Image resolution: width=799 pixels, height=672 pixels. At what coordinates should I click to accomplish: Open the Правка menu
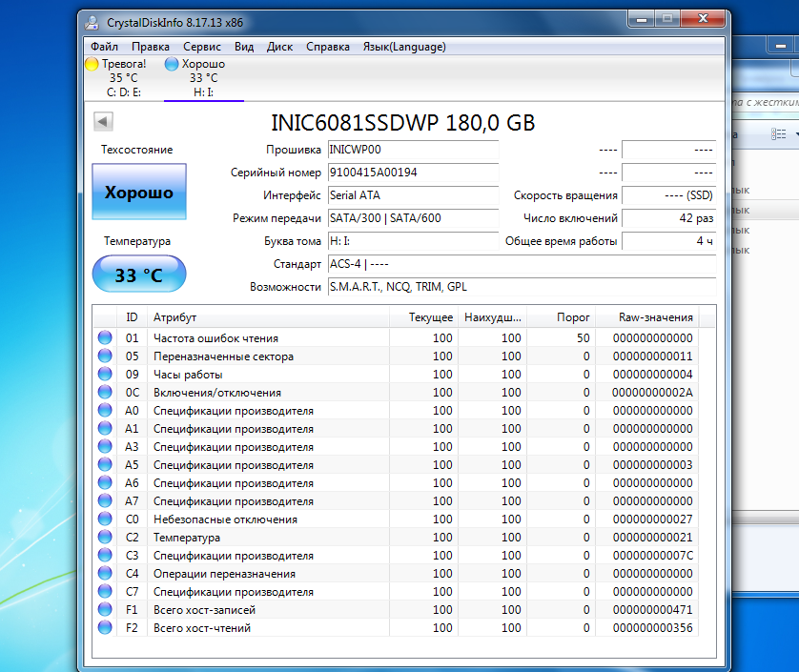tap(151, 47)
